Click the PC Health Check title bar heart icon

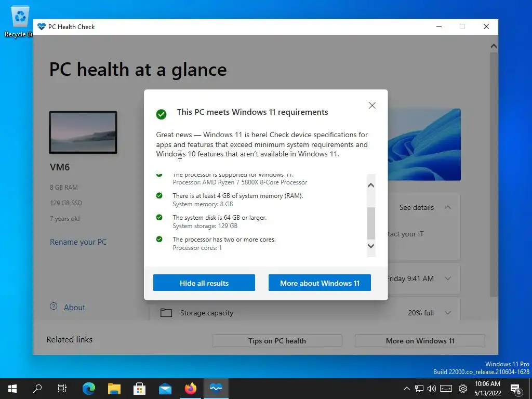click(42, 27)
